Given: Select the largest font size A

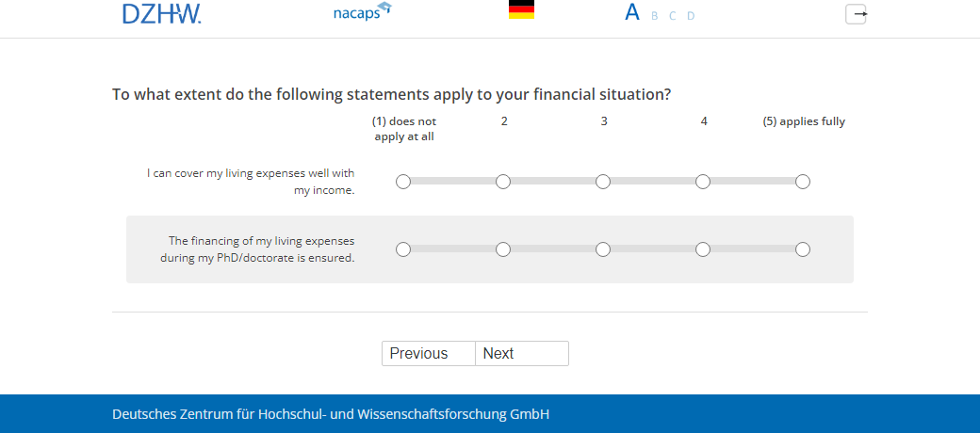Looking at the screenshot, I should click(x=632, y=13).
